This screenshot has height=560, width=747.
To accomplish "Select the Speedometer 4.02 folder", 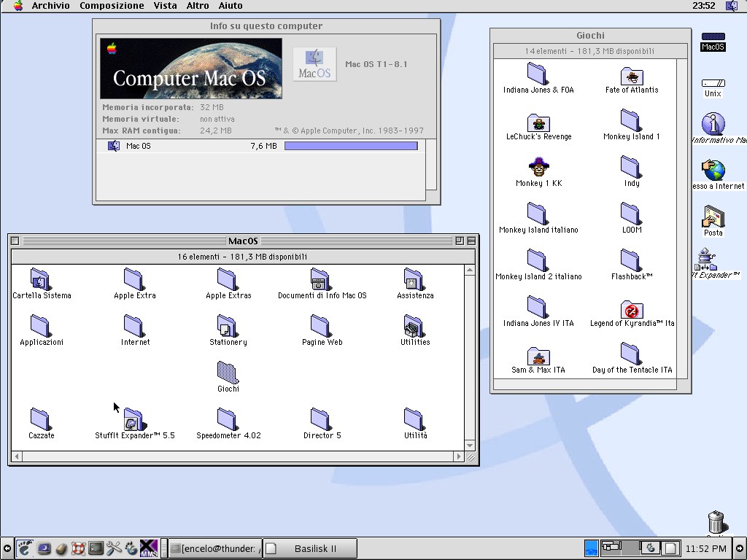I will coord(228,424).
